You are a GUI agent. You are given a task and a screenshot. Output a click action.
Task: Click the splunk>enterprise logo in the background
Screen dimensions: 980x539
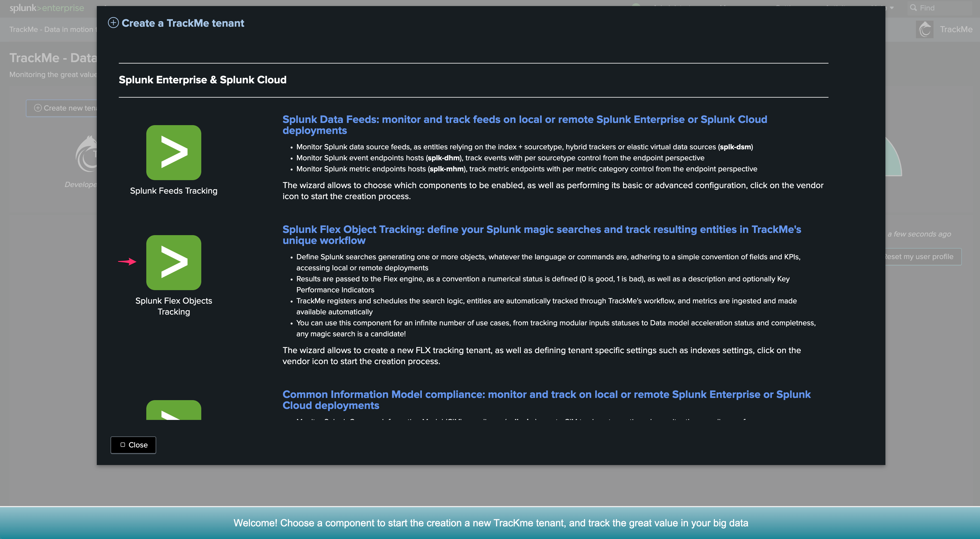click(46, 8)
